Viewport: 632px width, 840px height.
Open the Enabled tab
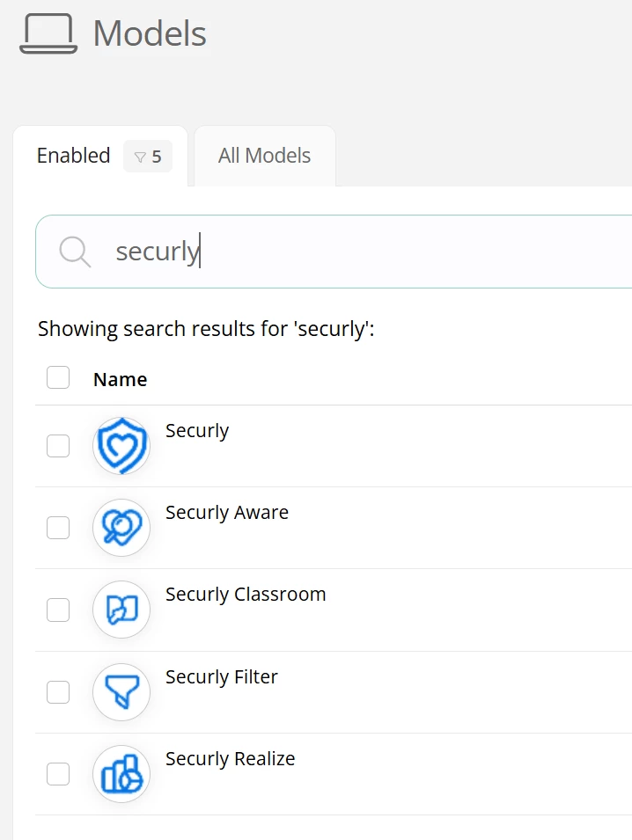tap(74, 156)
